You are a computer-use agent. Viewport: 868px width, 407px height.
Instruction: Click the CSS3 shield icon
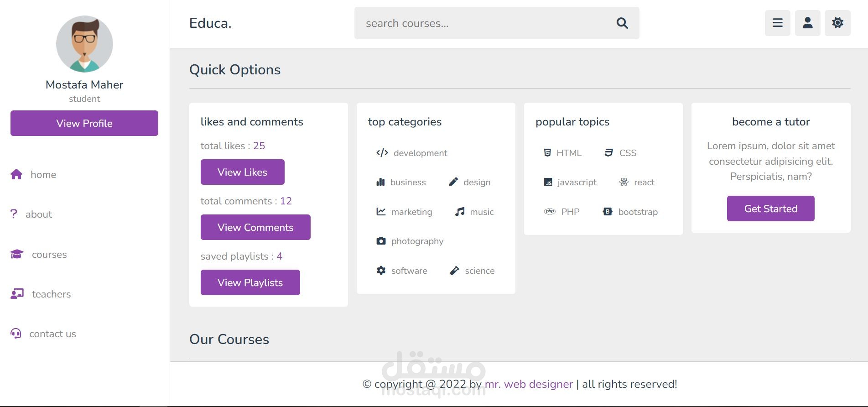(x=608, y=153)
